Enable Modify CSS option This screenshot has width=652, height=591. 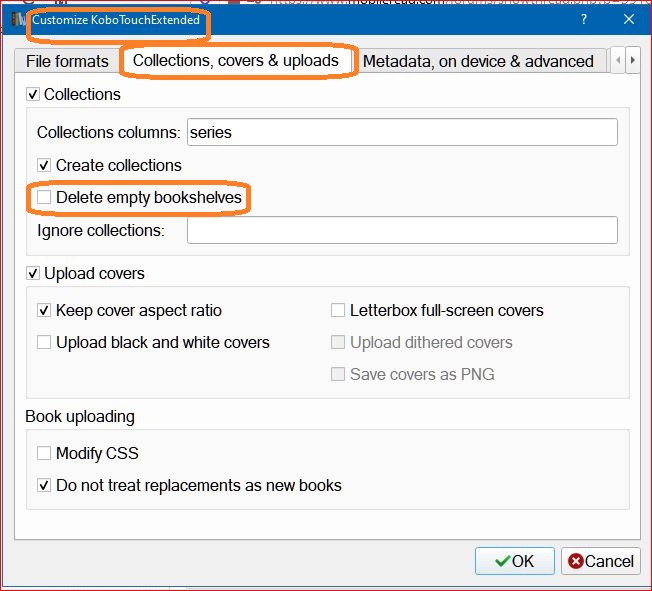(44, 453)
